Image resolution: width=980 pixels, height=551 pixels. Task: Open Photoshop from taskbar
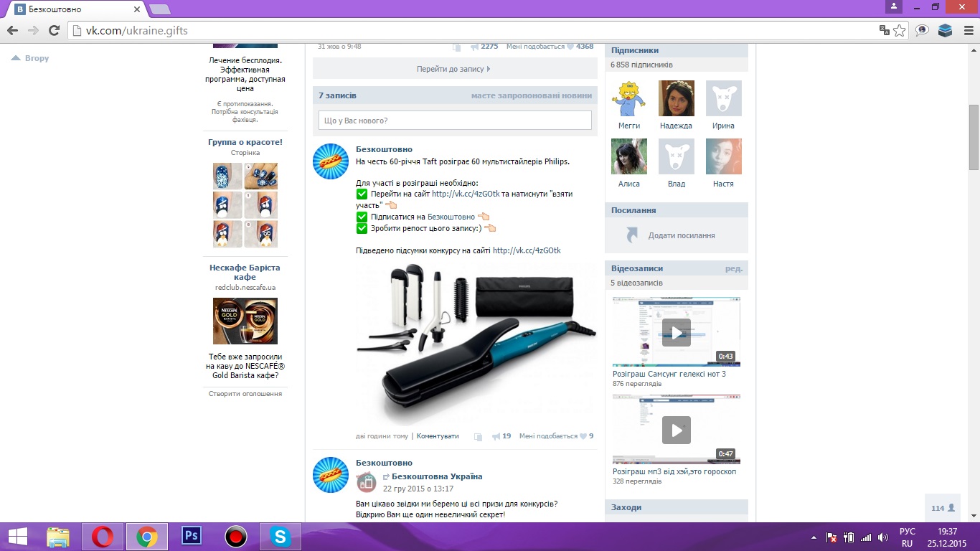pyautogui.click(x=192, y=537)
